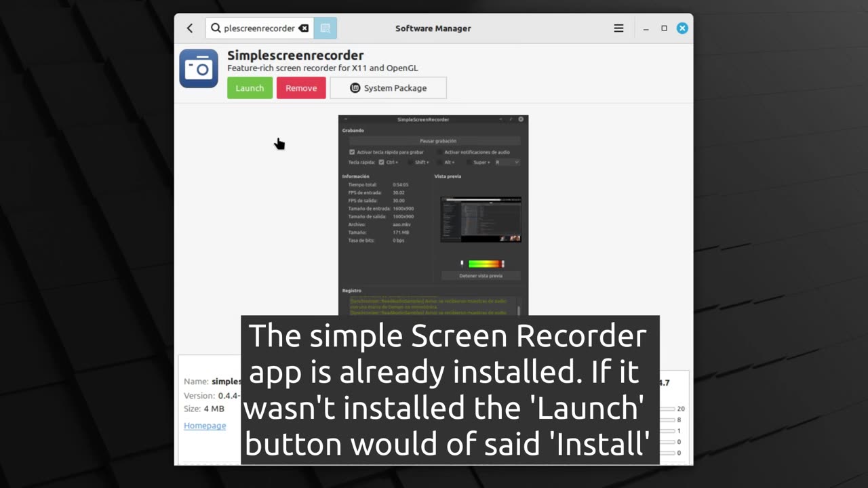Click the System Package button
The image size is (868, 488).
pyautogui.click(x=388, y=88)
